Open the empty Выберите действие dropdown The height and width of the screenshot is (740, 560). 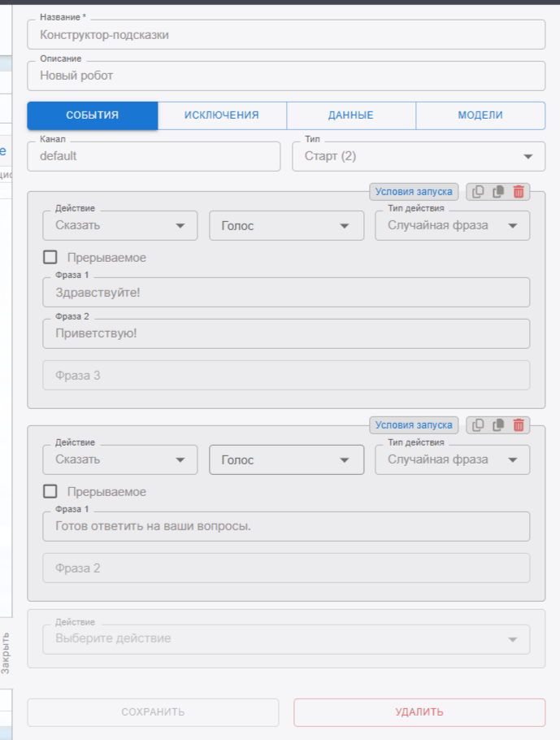pyautogui.click(x=285, y=638)
